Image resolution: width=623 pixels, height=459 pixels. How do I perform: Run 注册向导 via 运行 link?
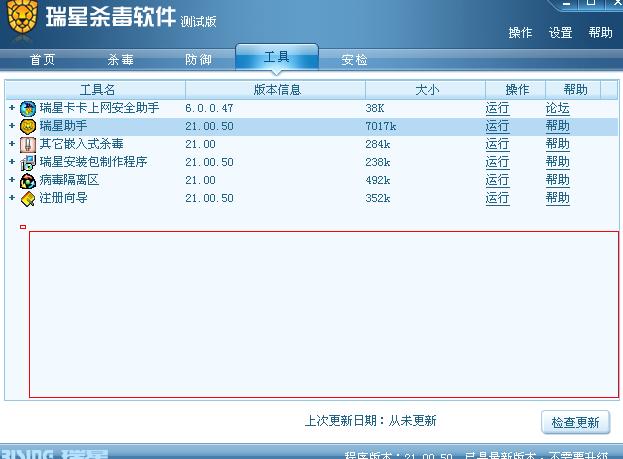(x=497, y=198)
